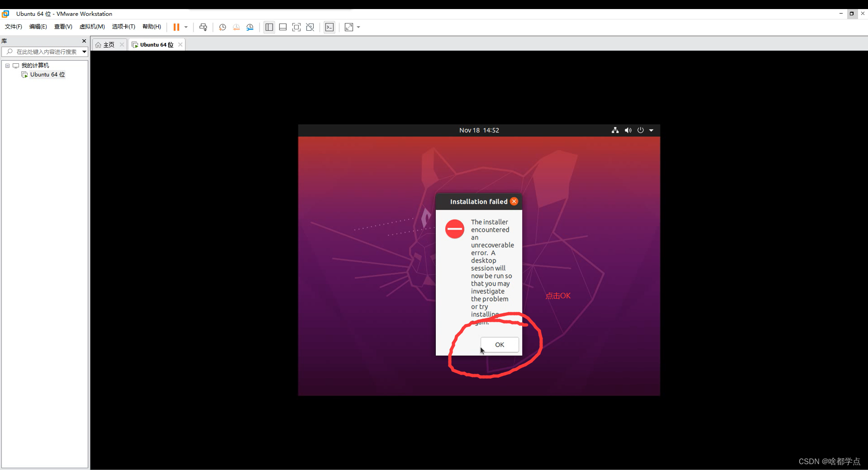Click the Ubuntu volume icon
Viewport: 868px width, 470px height.
tap(628, 130)
